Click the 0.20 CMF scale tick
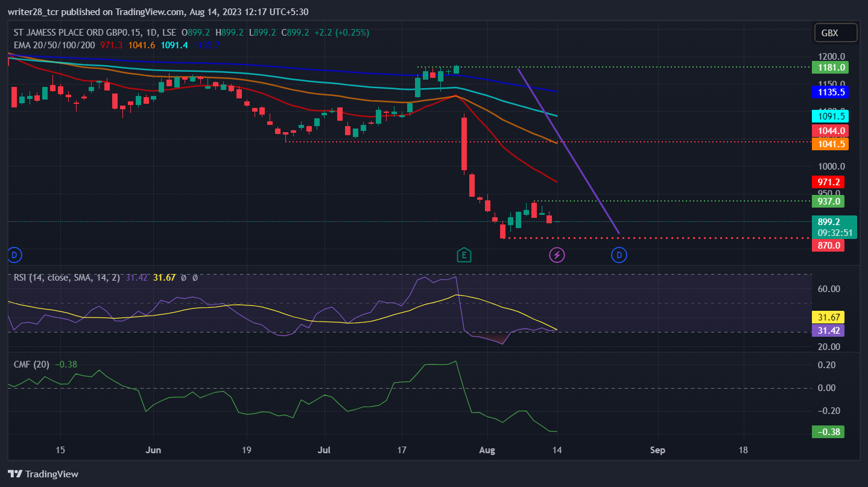Screen dimensions: 868x487 pyautogui.click(x=826, y=365)
